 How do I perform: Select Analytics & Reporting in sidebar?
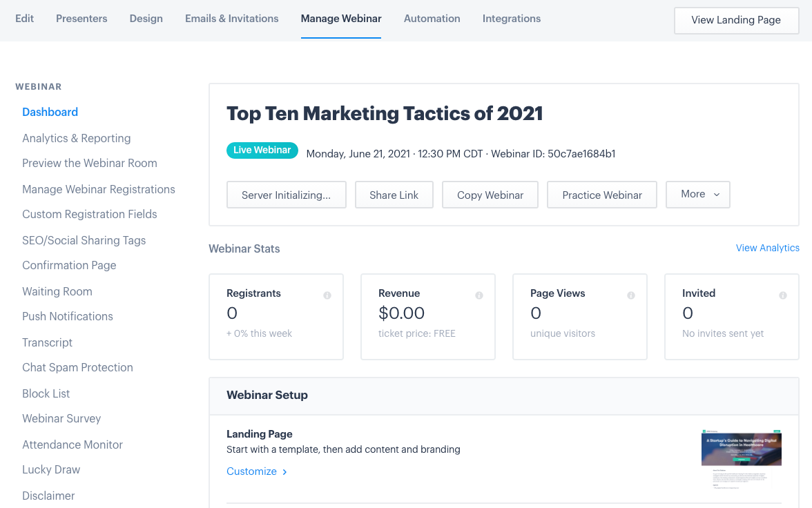point(76,138)
